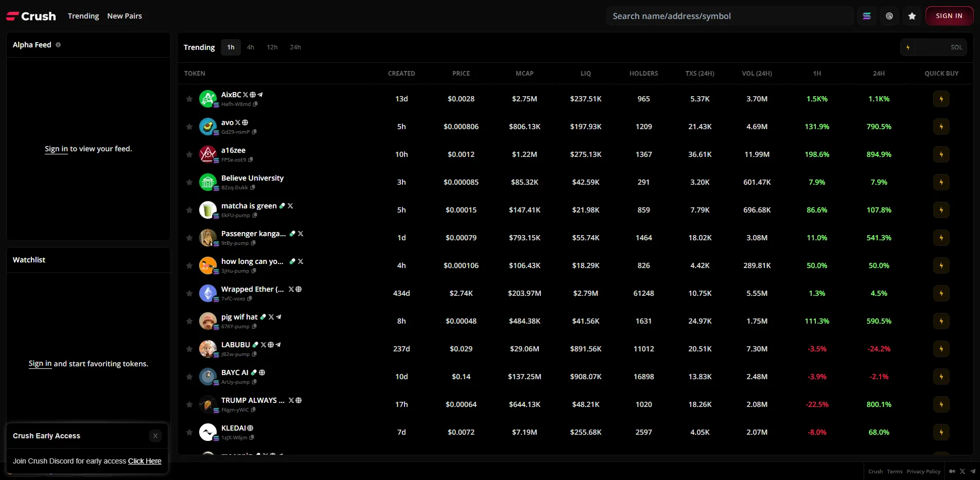
Task: Click the info icon next to Alpha Feed
Action: (58, 45)
